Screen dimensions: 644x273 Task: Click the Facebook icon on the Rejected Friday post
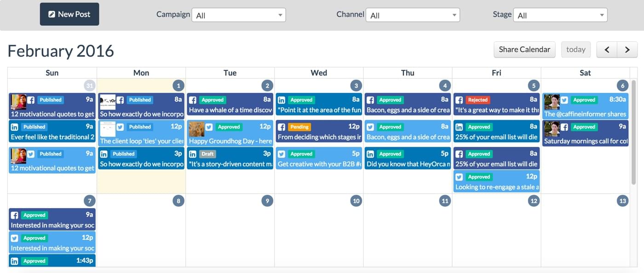pos(459,100)
